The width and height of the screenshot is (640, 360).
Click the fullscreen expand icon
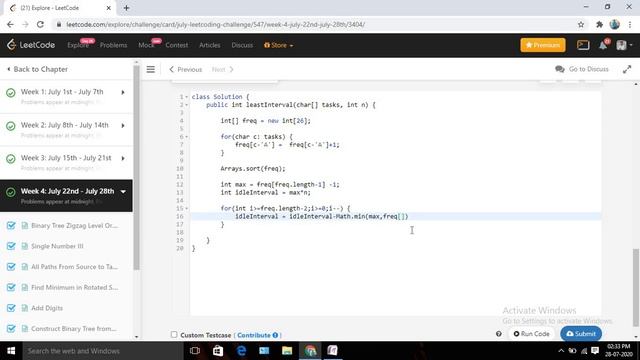point(627,69)
